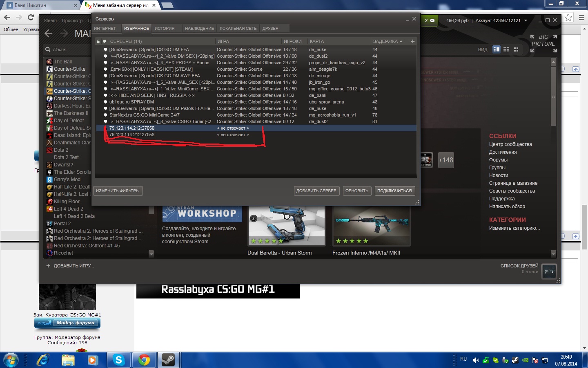The height and width of the screenshot is (368, 588).
Task: Open account dropdown 42356712121
Action: click(501, 20)
